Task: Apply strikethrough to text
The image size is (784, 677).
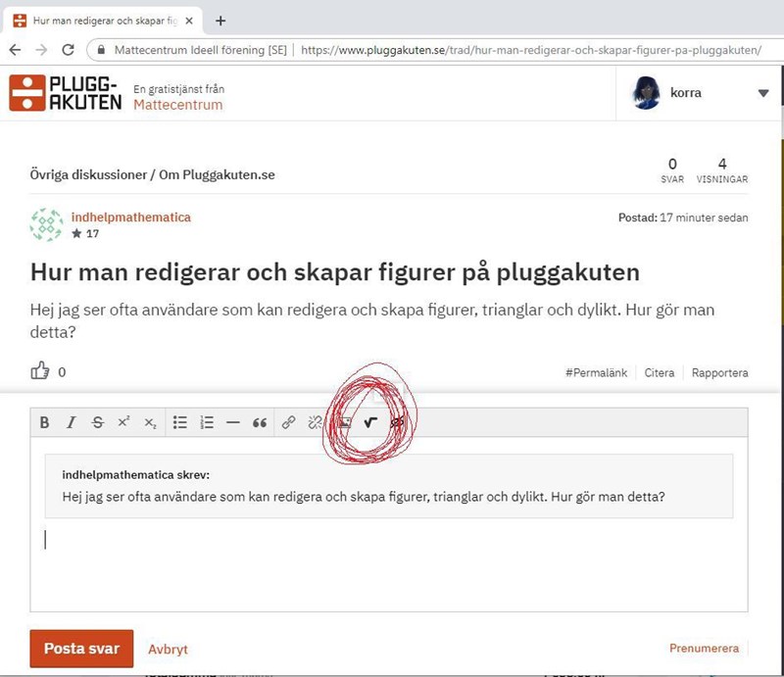Action: click(x=97, y=423)
